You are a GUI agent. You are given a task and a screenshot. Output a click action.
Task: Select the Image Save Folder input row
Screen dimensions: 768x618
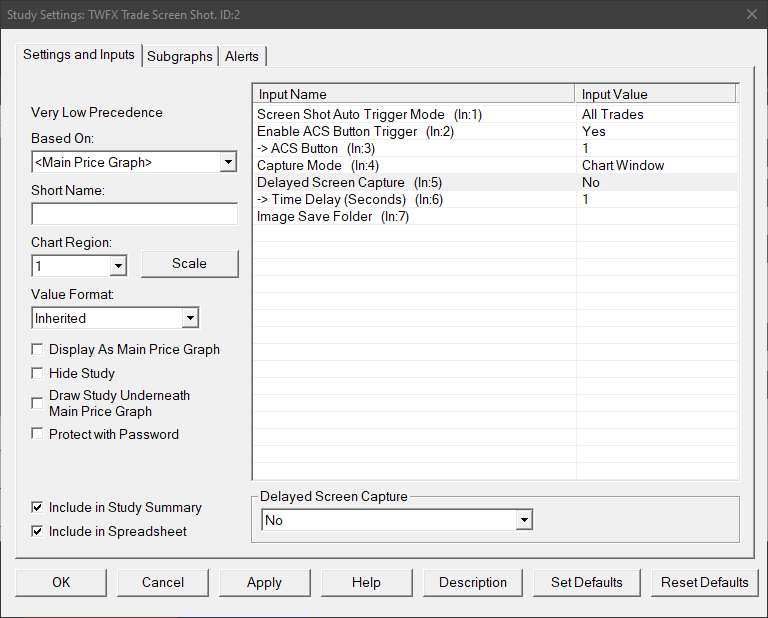(x=414, y=217)
